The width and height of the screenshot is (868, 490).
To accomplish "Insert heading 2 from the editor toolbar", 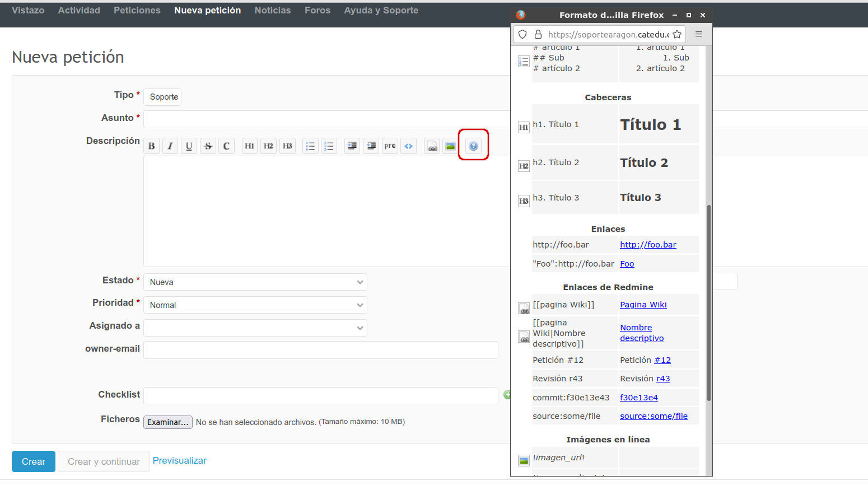I will click(x=269, y=146).
